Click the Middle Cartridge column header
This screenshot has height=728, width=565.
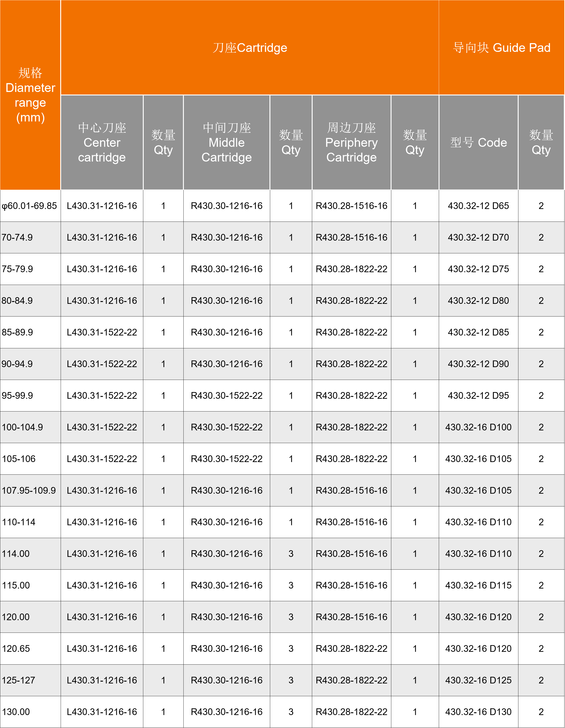[227, 143]
